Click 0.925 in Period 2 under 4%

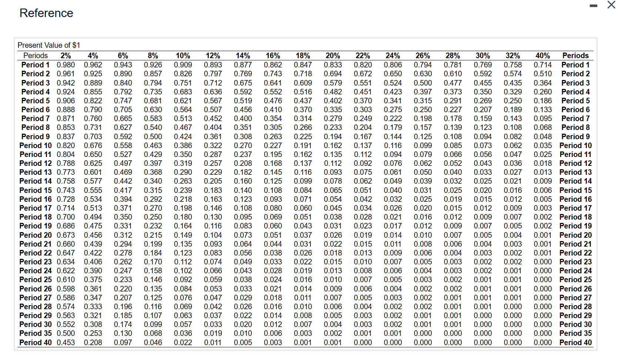coord(93,74)
